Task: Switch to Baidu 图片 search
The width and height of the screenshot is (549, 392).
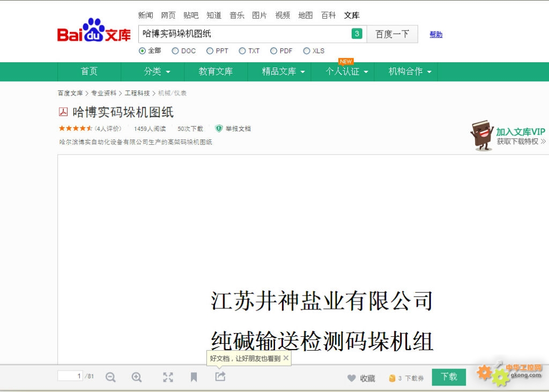Action: point(259,16)
